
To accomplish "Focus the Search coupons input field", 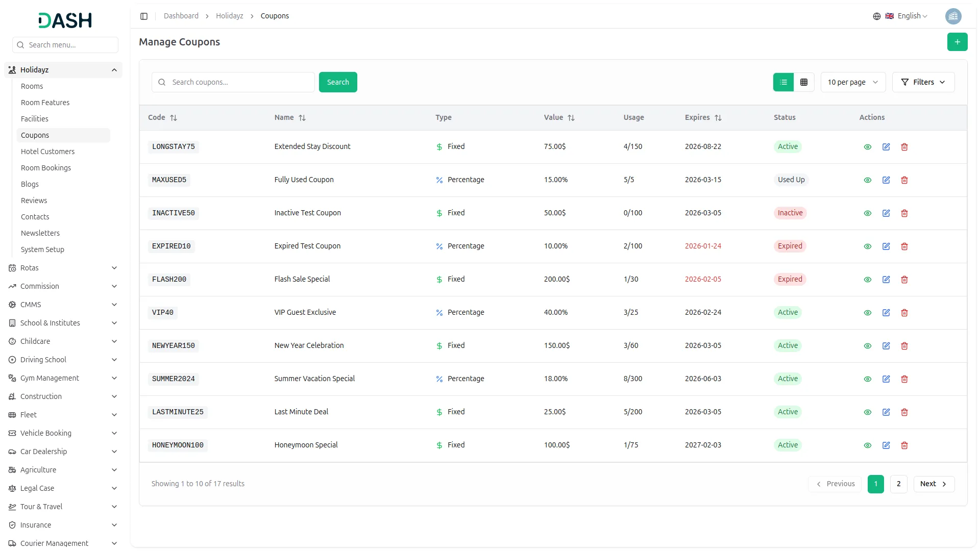I will tap(240, 82).
